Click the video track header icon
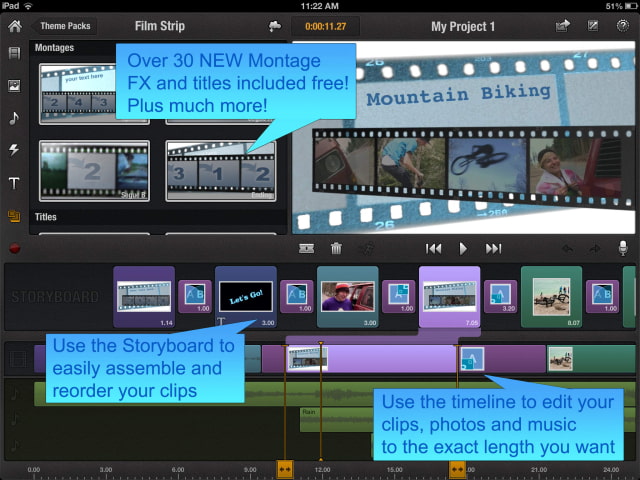Image resolution: width=640 pixels, height=480 pixels. coord(18,360)
